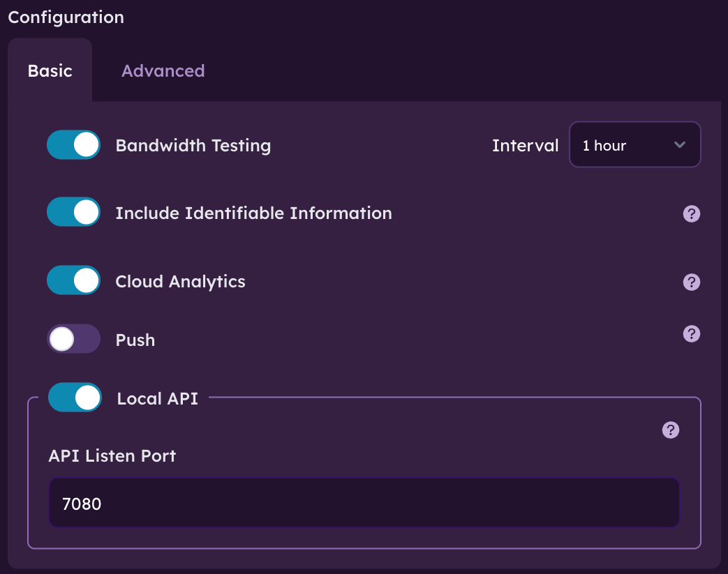Click the API Listen Port label
The height and width of the screenshot is (574, 728).
(112, 456)
